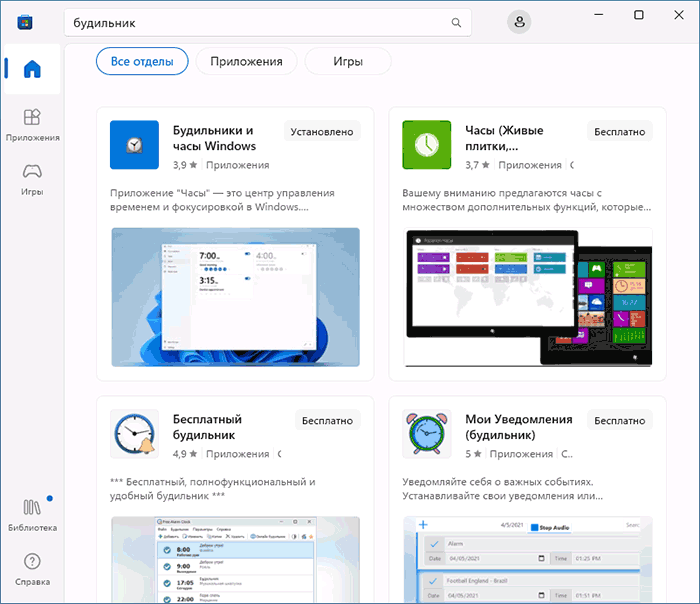Image resolution: width=700 pixels, height=604 pixels.
Task: Click Бесплатно button for Часы (Живые плитки)
Action: click(620, 131)
